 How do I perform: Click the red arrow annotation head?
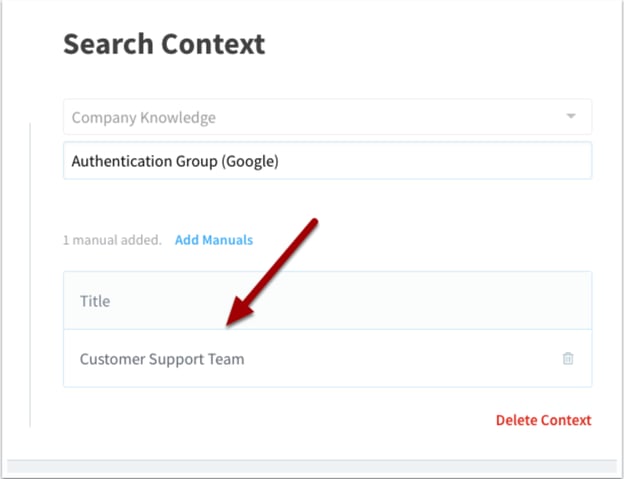pos(240,313)
